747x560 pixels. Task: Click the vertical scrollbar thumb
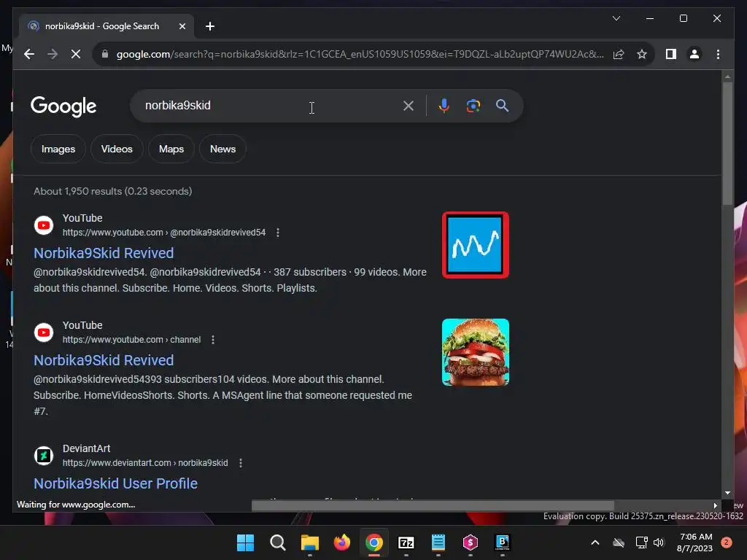(727, 144)
